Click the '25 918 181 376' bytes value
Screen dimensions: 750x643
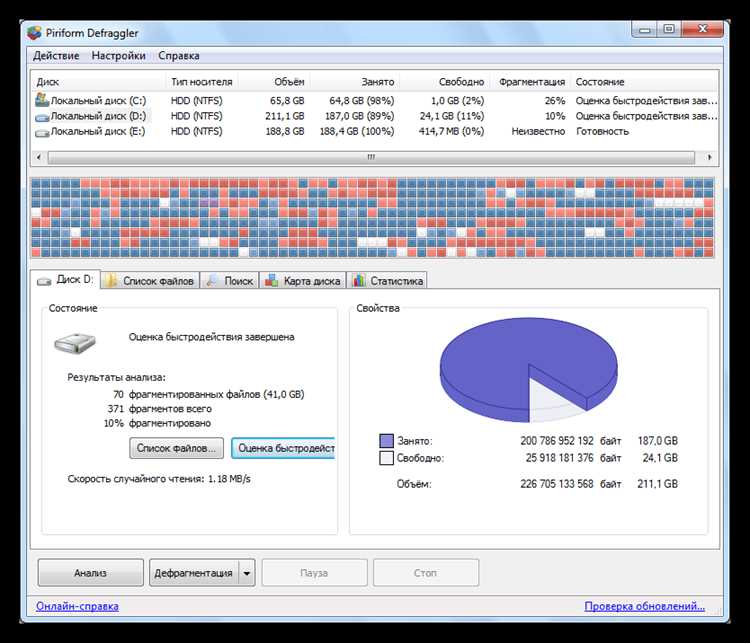[x=560, y=458]
